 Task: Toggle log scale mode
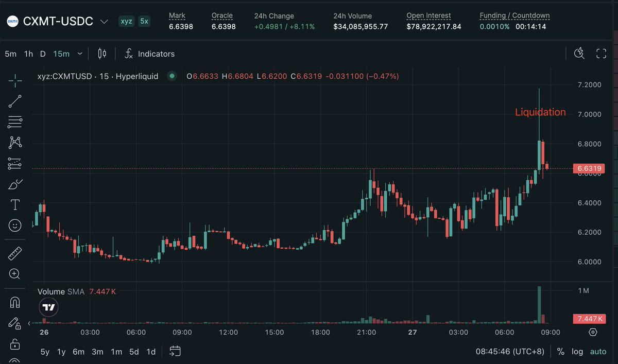[577, 352]
